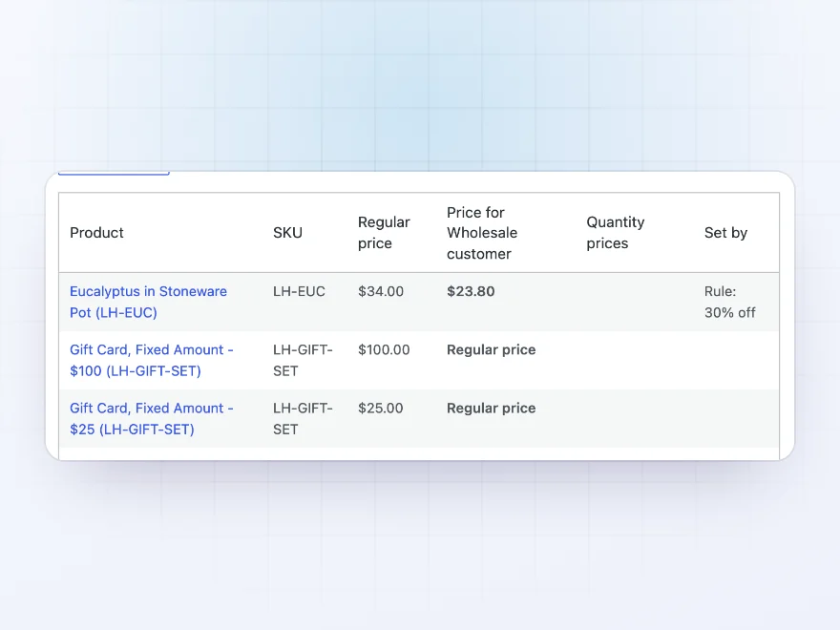The image size is (840, 630).
Task: Open Eucalyptus in Stoneware Pot product link
Action: pos(148,303)
